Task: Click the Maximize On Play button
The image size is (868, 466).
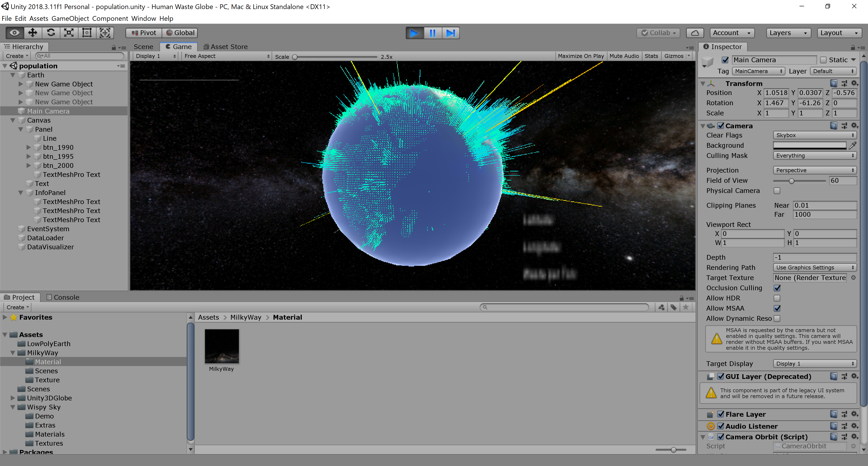Action: (x=580, y=56)
